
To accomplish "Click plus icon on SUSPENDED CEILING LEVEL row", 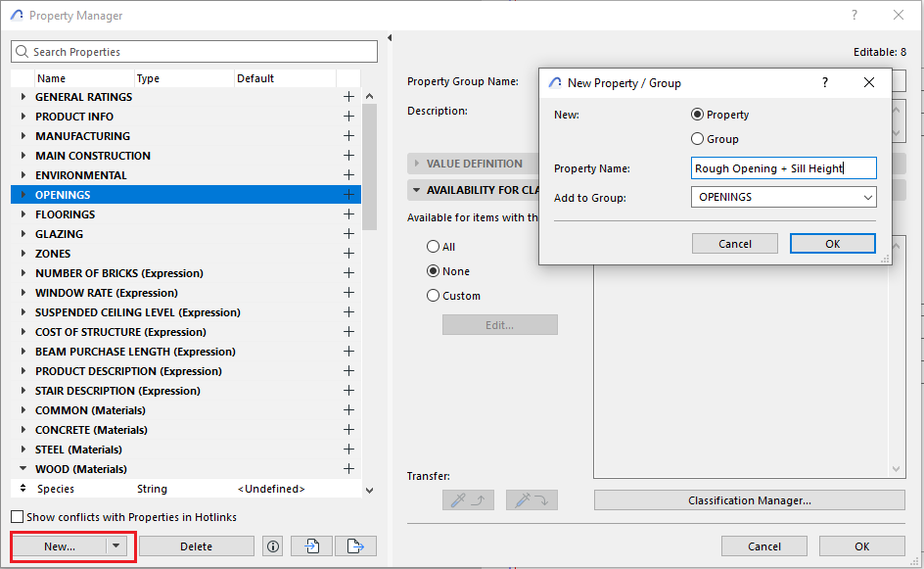I will click(x=348, y=311).
